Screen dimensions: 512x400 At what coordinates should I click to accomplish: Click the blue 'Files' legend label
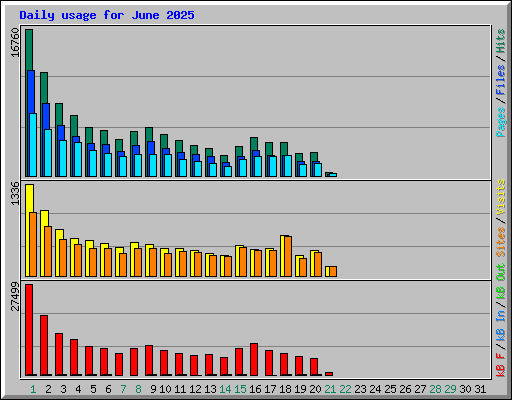[x=501, y=80]
